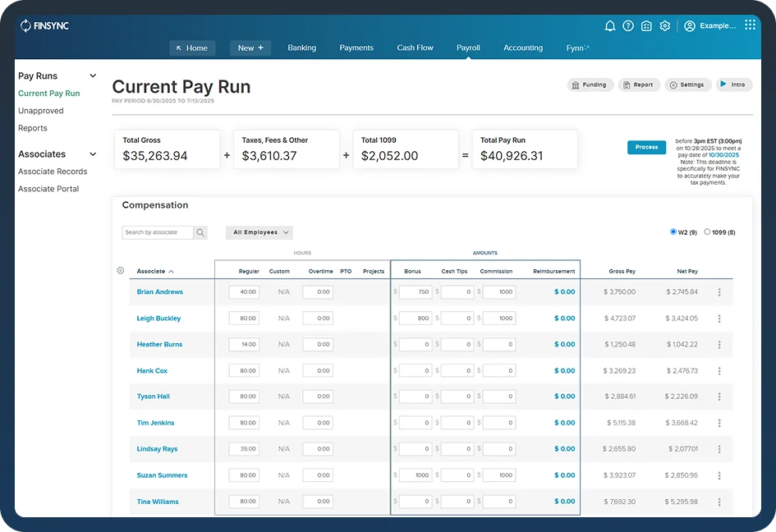The image size is (776, 532).
Task: Select the 1099 (8) radio button
Action: 705,232
